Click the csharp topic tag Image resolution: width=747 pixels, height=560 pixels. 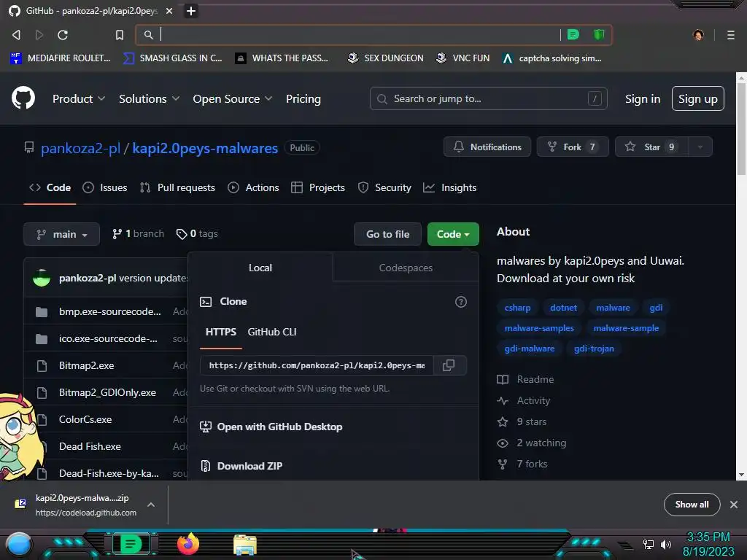click(x=517, y=308)
